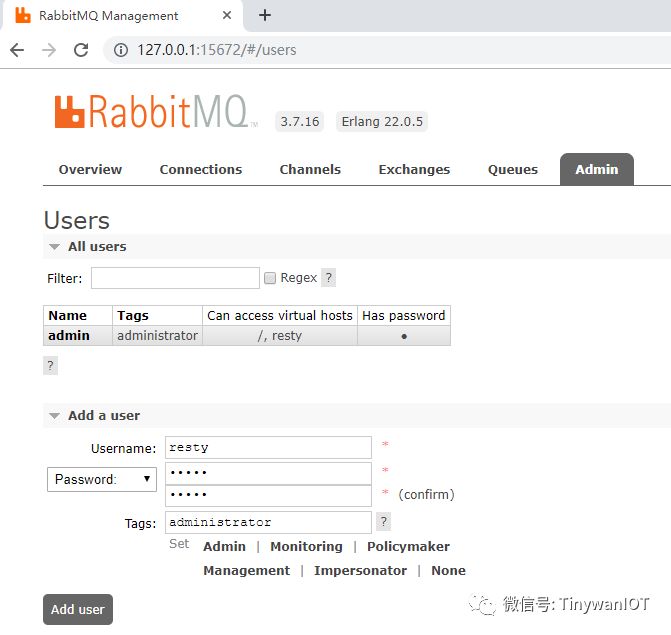671x635 pixels.
Task: Click the Has password column header
Action: (x=404, y=315)
